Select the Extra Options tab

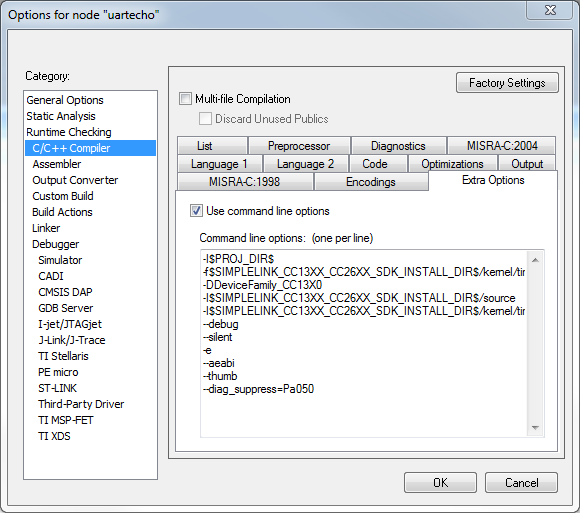click(493, 180)
